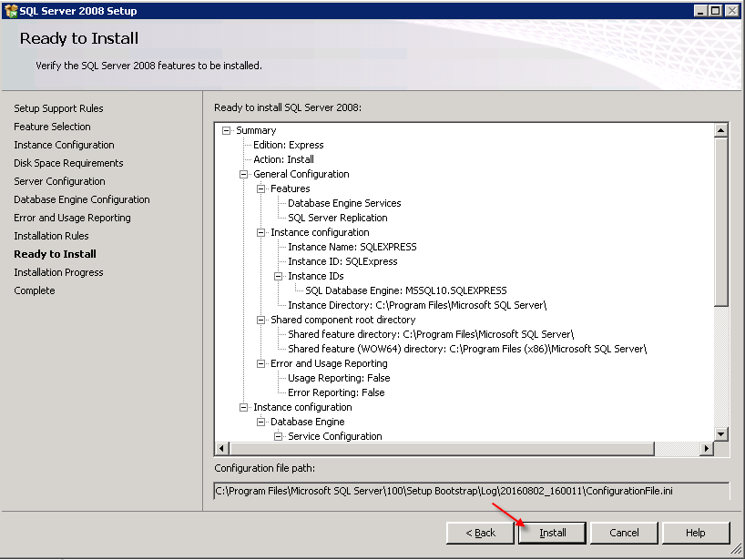745x560 pixels.
Task: Select Database Engine Configuration step
Action: 82,199
